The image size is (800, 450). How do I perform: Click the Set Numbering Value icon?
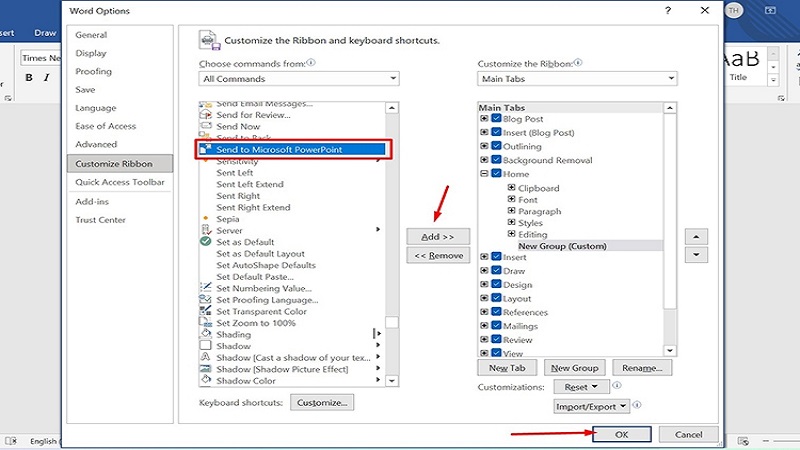(x=206, y=288)
